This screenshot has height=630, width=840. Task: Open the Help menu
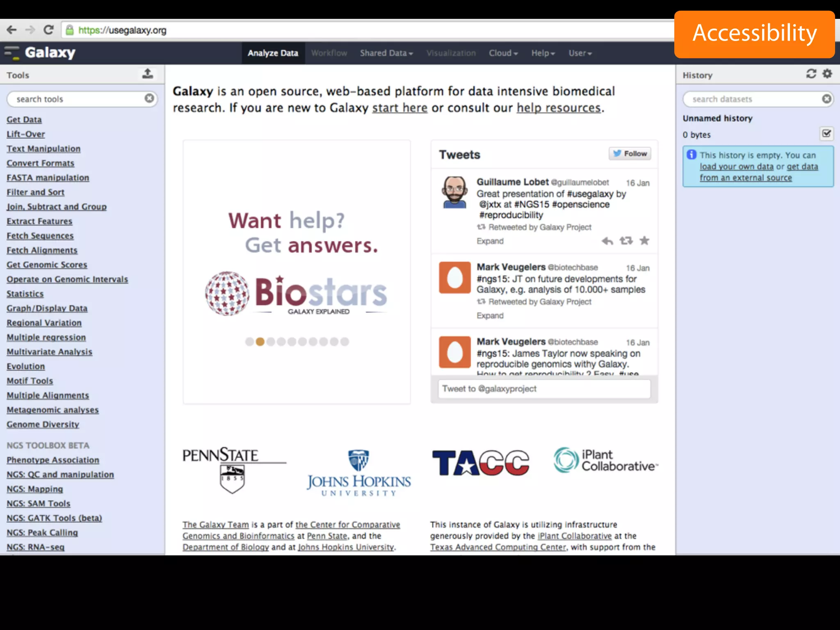click(x=543, y=53)
